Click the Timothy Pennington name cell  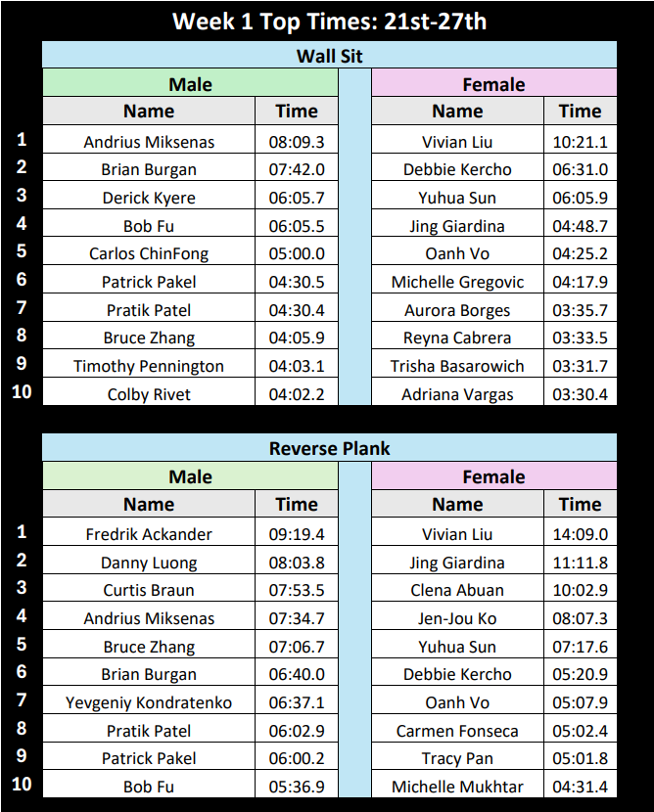(149, 366)
